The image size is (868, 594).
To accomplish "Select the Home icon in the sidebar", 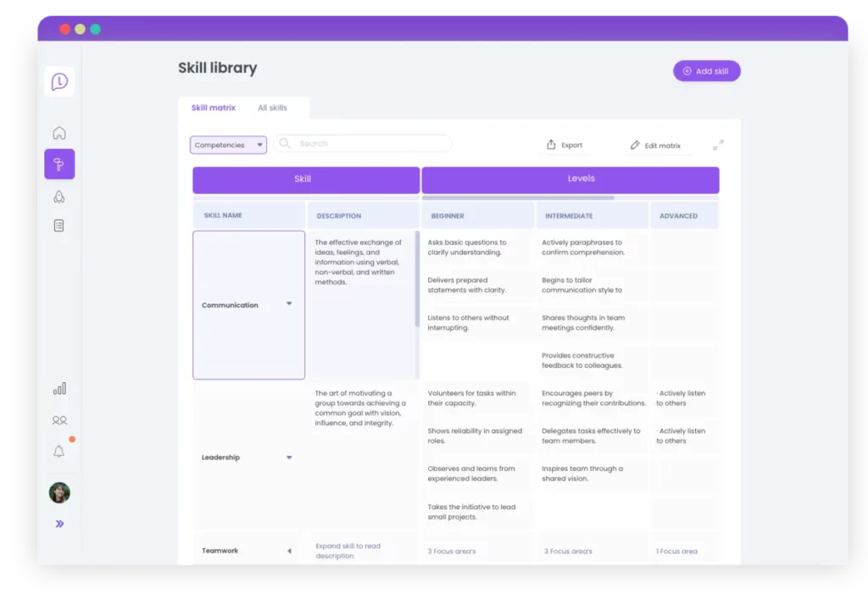I will click(x=59, y=132).
